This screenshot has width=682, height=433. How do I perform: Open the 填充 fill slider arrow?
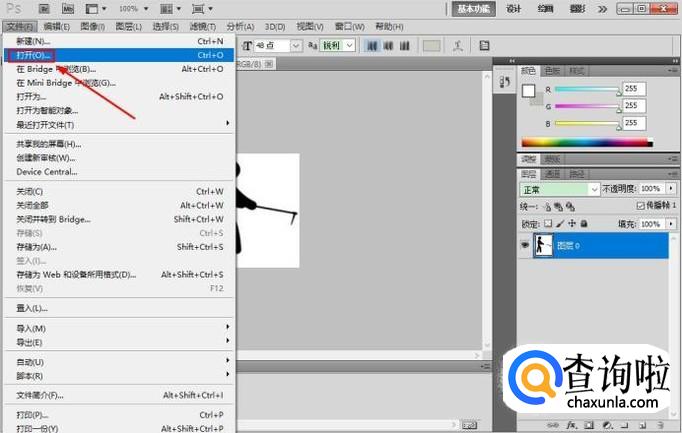click(x=671, y=224)
